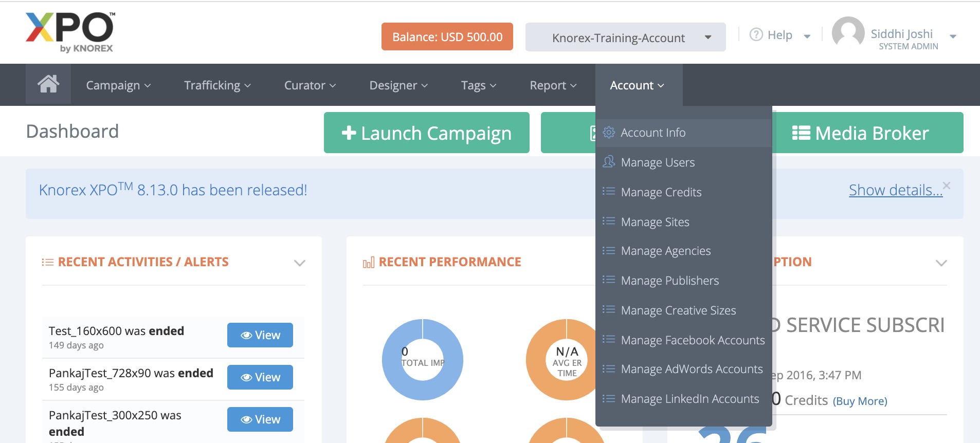The height and width of the screenshot is (443, 980).
Task: Click the Account Info gear icon
Action: pyautogui.click(x=609, y=133)
